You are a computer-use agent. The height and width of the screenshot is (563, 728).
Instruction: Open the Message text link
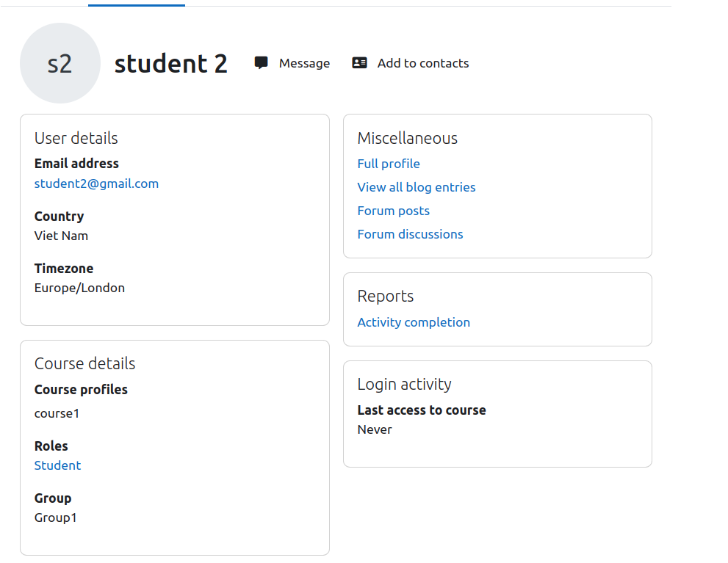[x=305, y=63]
